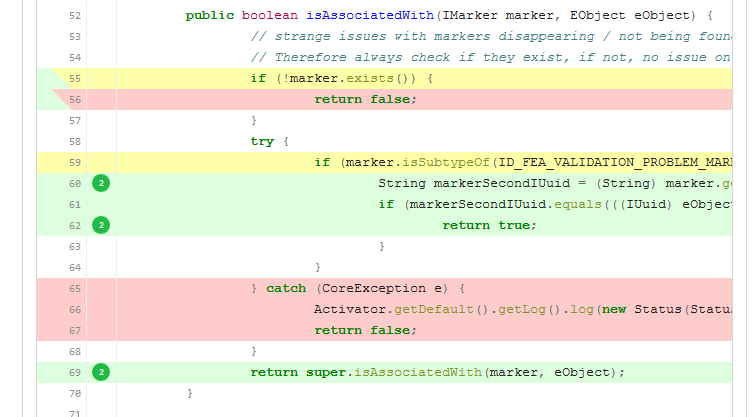Click line number 67
This screenshot has width=756, height=417.
tap(75, 331)
